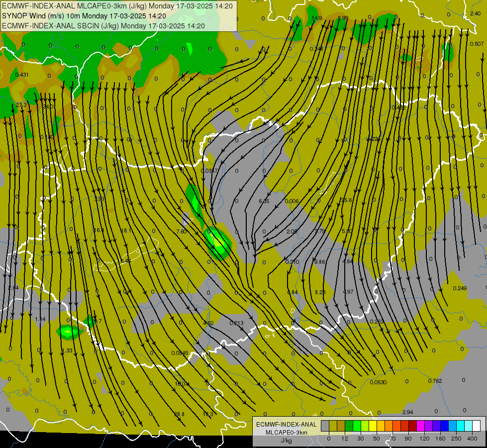Click the map value 0.762

(x=435, y=381)
